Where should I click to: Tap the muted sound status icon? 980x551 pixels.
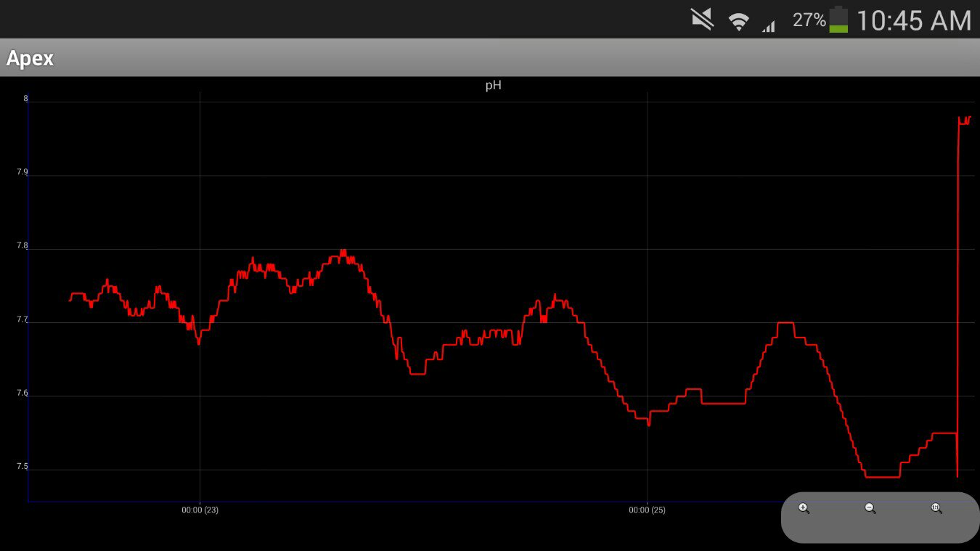[702, 20]
